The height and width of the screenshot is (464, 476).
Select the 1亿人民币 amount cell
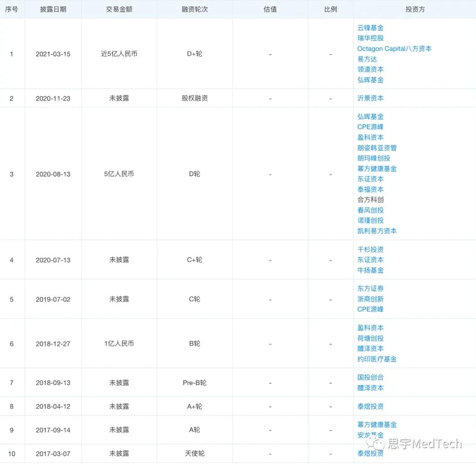click(119, 344)
